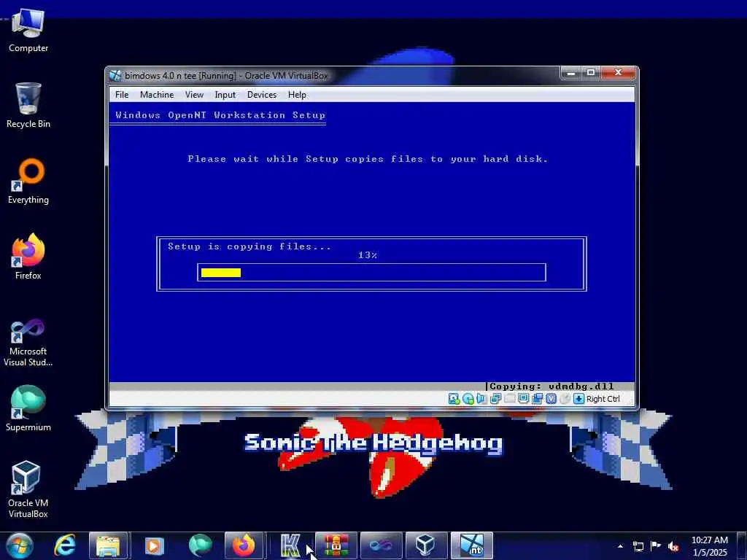Click the optical disc icon in VirtualBox status bar
747x560 pixels.
468,399
